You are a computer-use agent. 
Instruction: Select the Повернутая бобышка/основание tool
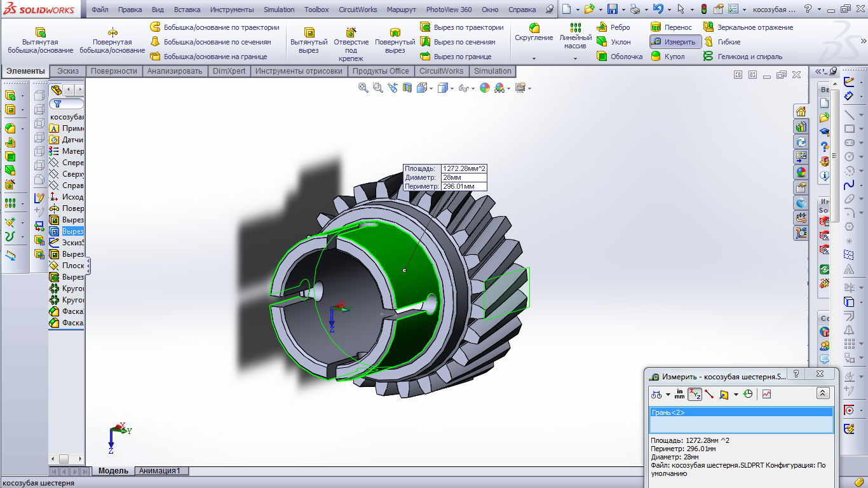click(x=112, y=41)
